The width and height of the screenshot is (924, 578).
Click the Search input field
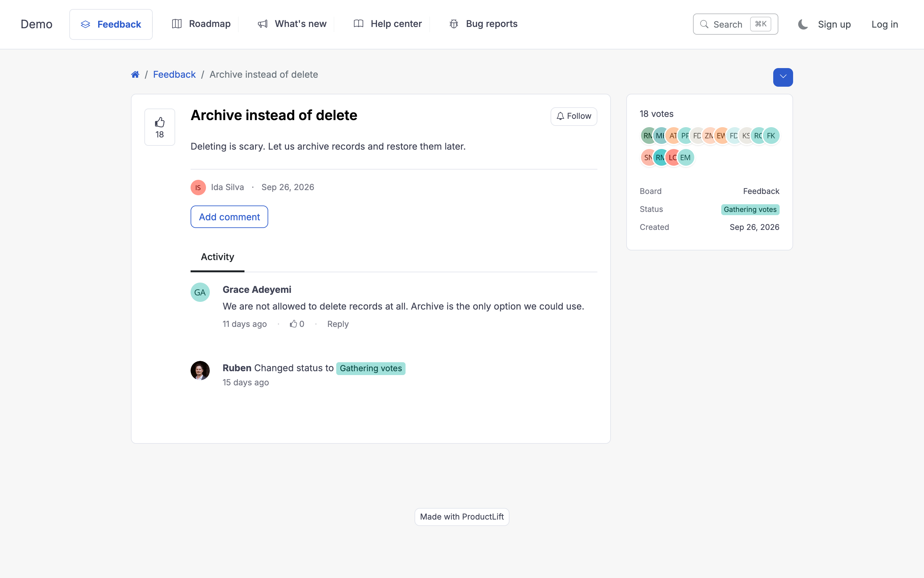pyautogui.click(x=735, y=24)
